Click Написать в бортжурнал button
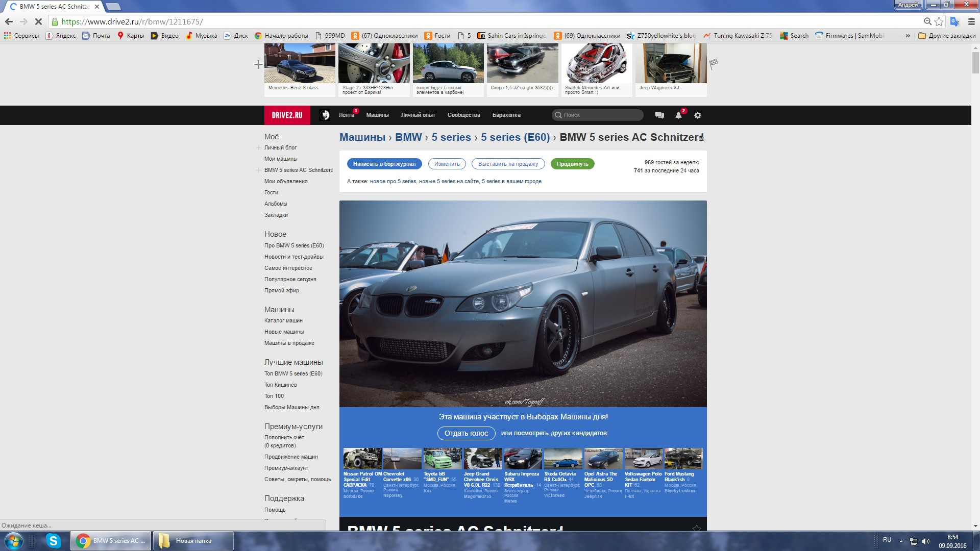 [384, 164]
